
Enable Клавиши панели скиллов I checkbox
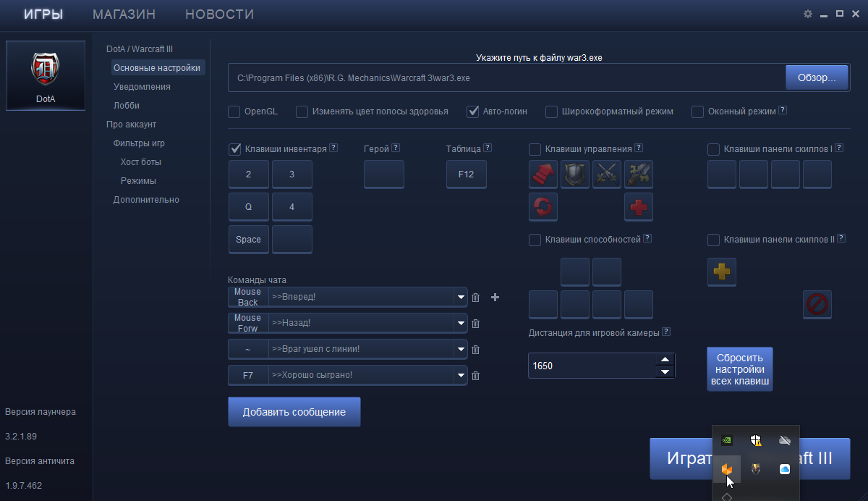(x=714, y=149)
